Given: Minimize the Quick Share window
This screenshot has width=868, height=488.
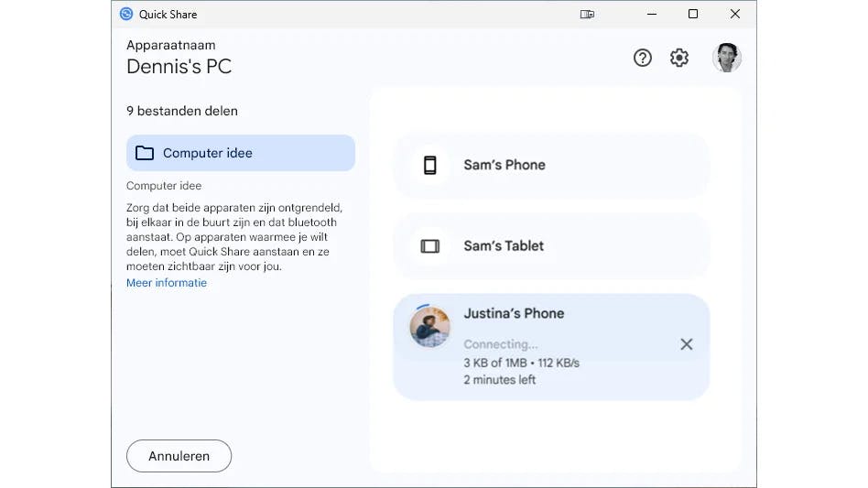Looking at the screenshot, I should pyautogui.click(x=652, y=14).
